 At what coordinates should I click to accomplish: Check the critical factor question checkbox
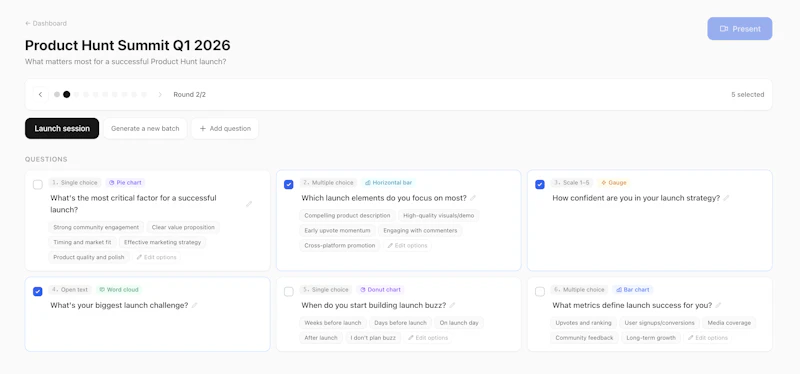coord(38,185)
